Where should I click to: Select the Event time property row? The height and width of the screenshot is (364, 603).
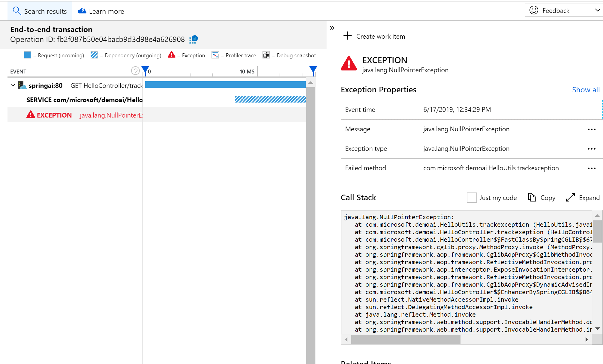coord(472,110)
